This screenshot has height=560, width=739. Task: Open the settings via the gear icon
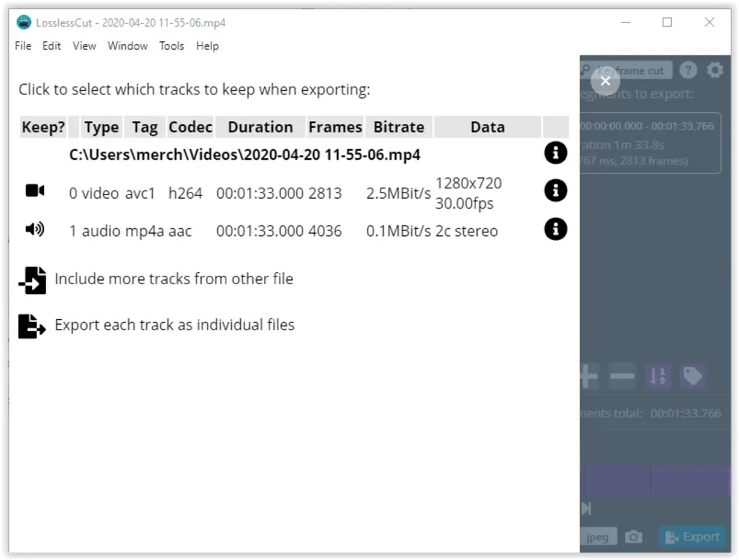(x=714, y=70)
